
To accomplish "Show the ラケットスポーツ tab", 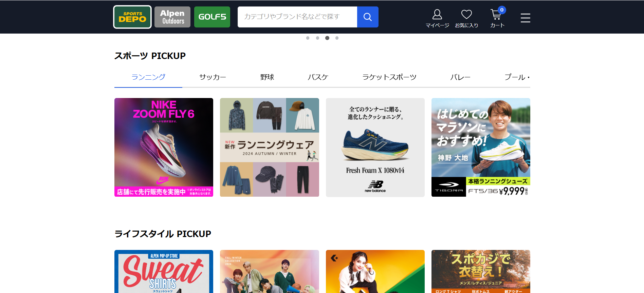I will tap(389, 77).
